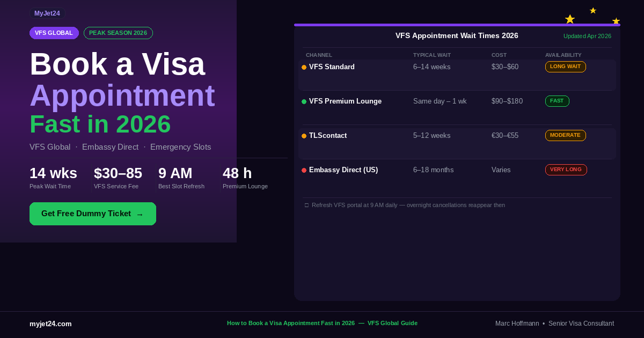
Task: Click the MyJet24 badge at top left
Action: point(47,13)
